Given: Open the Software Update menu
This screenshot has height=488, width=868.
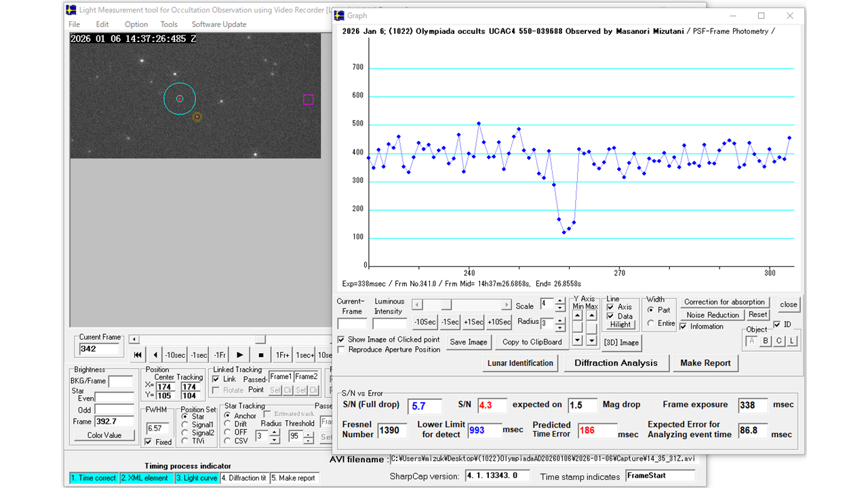Looking at the screenshot, I should [x=219, y=24].
